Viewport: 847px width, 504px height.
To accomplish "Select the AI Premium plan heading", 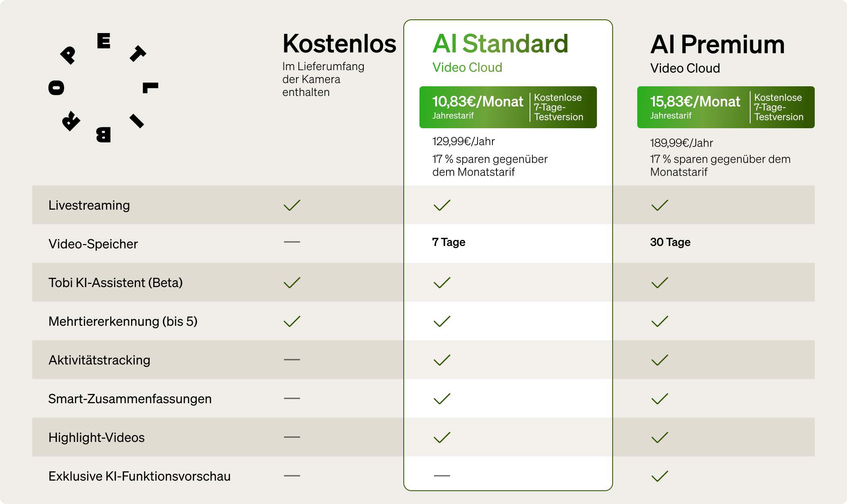I will (717, 44).
